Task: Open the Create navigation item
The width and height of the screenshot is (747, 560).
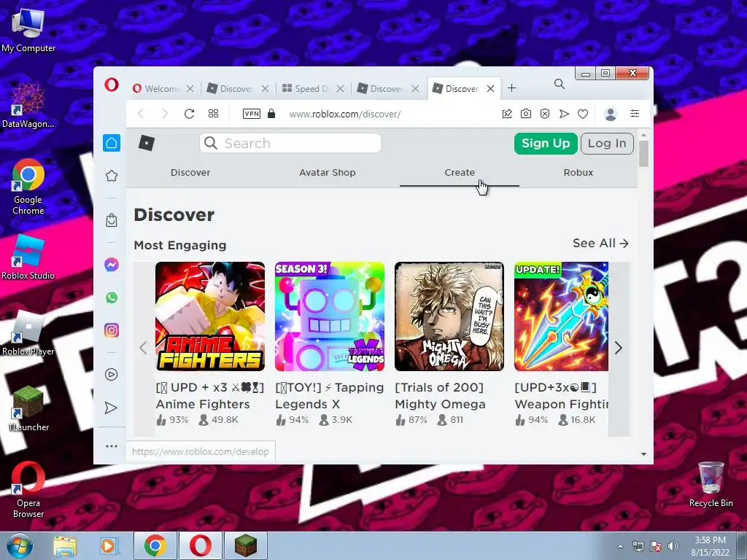Action: (x=460, y=172)
